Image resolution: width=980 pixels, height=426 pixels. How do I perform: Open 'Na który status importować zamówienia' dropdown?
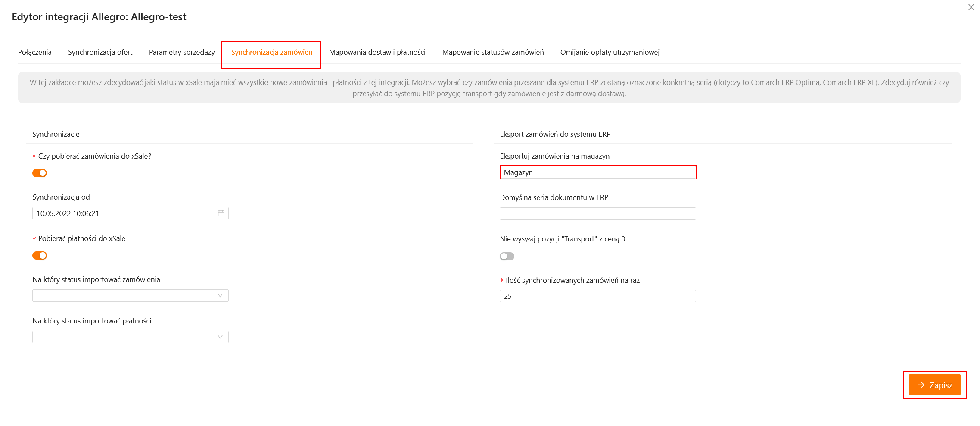130,296
